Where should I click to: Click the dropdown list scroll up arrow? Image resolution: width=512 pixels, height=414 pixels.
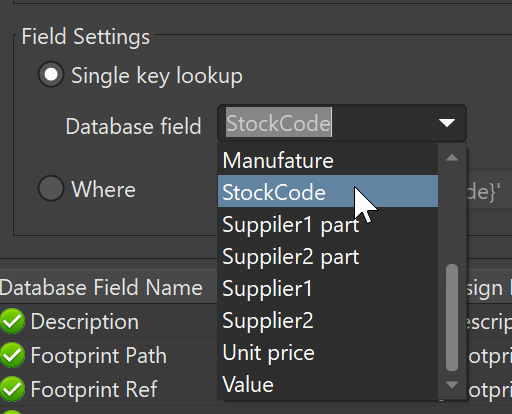pyautogui.click(x=452, y=157)
